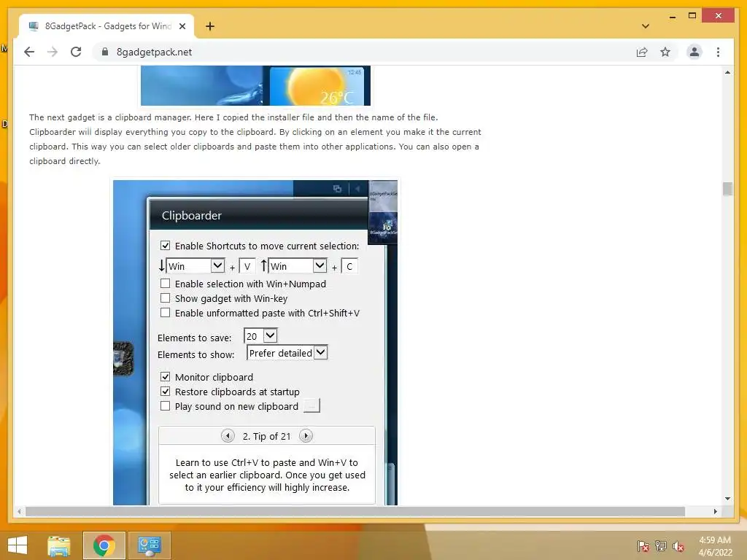Click the C shortcut key field
747x560 pixels.
pyautogui.click(x=349, y=266)
